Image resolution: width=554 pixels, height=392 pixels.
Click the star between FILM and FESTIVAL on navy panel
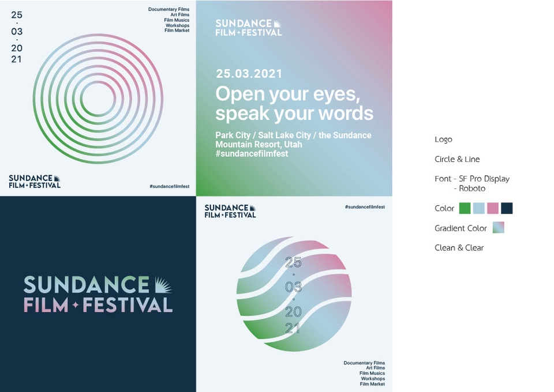pyautogui.click(x=76, y=305)
